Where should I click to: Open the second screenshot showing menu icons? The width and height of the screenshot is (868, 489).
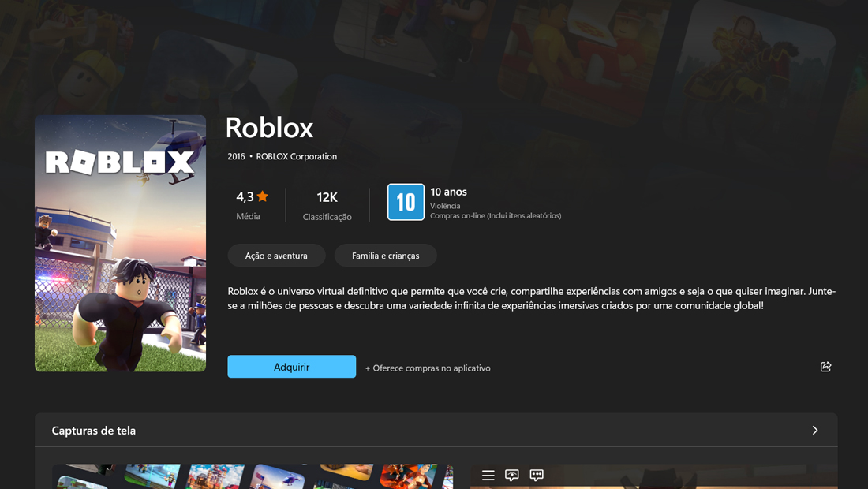(x=654, y=476)
